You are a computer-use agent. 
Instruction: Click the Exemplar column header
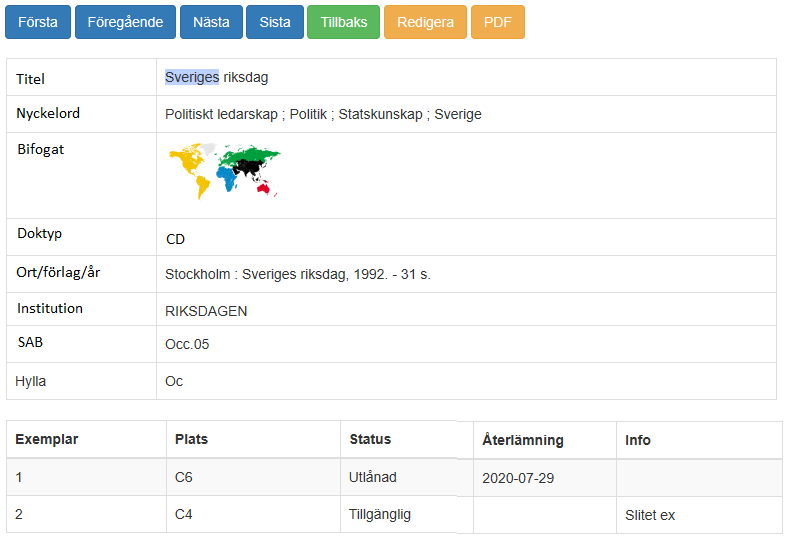point(47,439)
